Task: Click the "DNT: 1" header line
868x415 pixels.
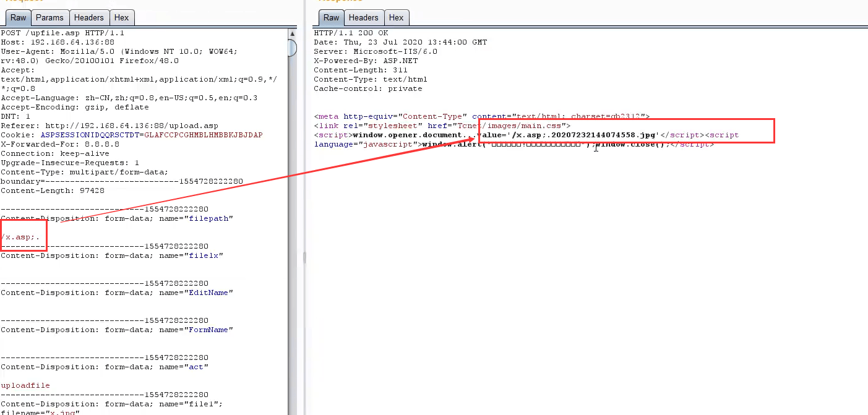Action: pos(15,116)
